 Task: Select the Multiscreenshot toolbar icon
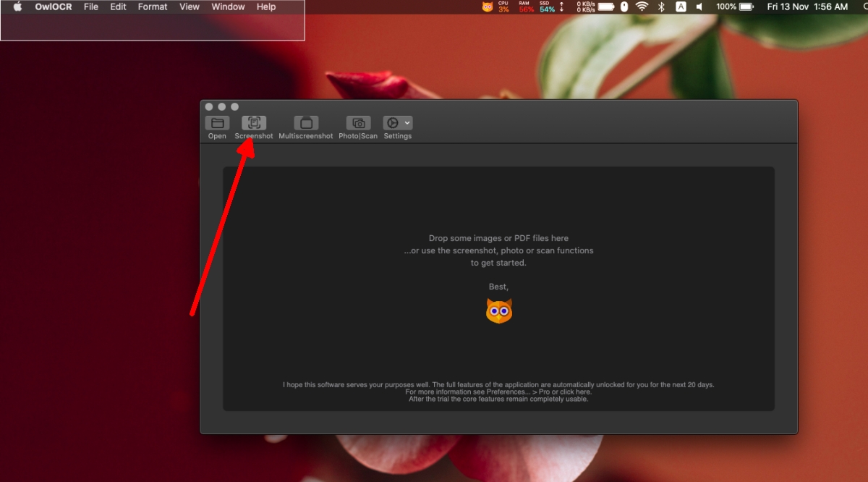306,123
